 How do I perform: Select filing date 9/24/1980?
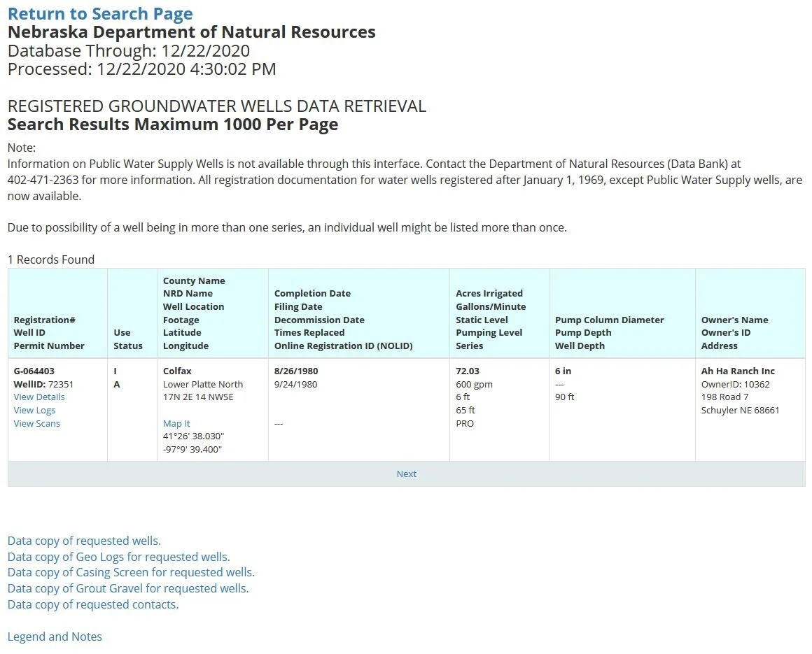(x=295, y=385)
